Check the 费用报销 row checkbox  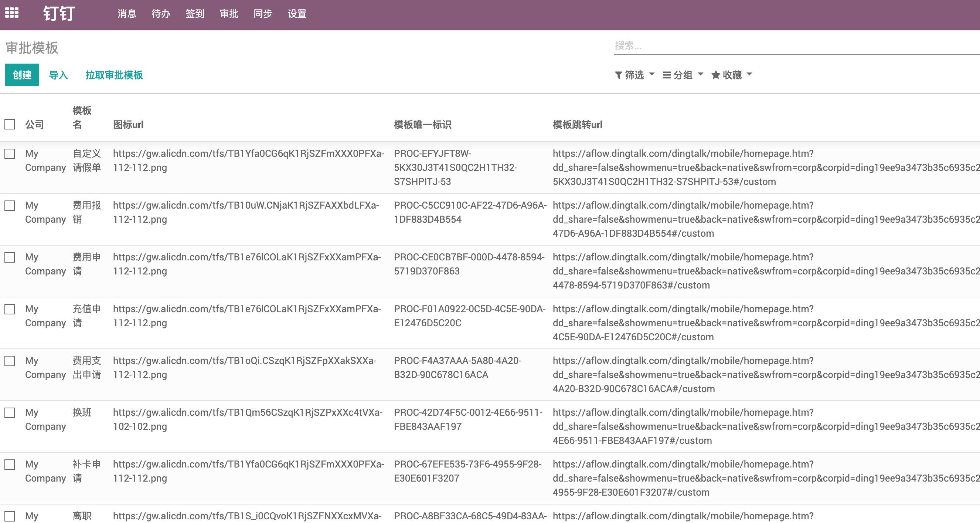(x=10, y=205)
